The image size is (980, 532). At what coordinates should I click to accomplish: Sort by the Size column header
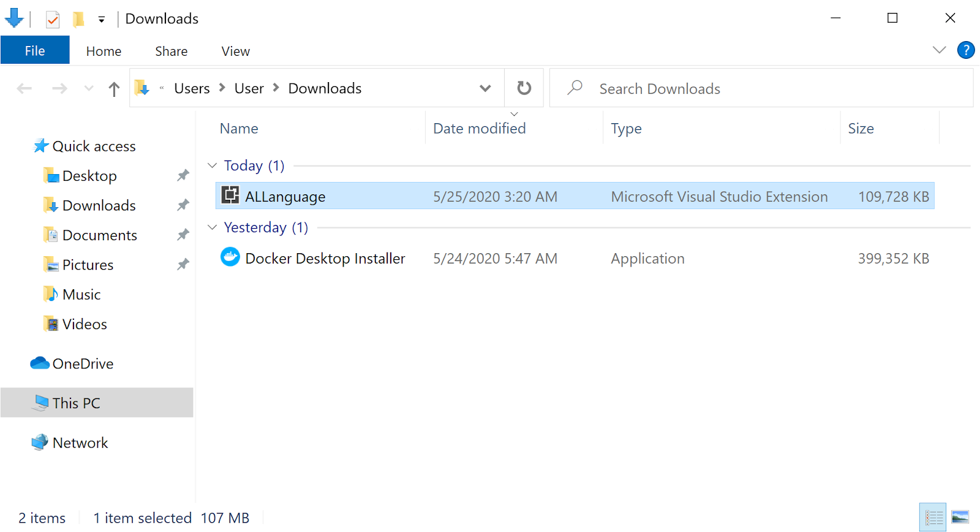(x=861, y=129)
